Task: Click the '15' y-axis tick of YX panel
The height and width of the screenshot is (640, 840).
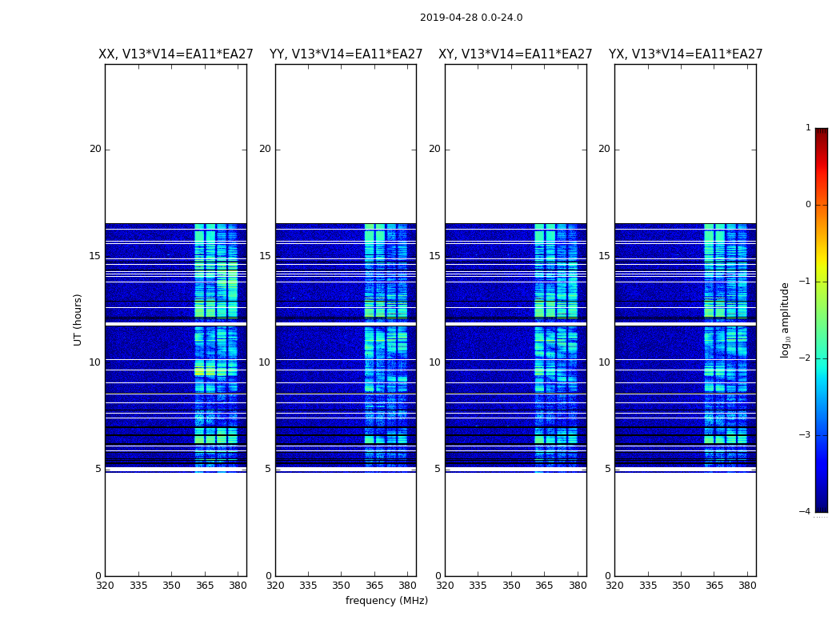Action: (604, 256)
